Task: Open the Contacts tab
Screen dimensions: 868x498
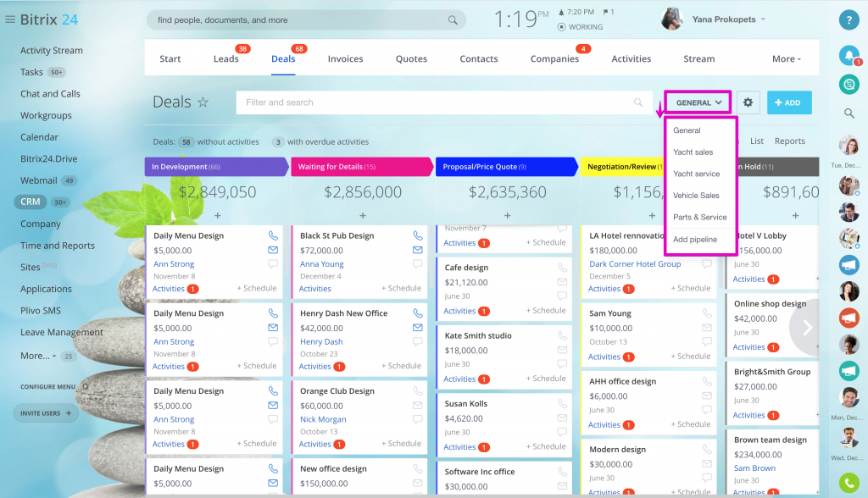Action: pos(479,58)
